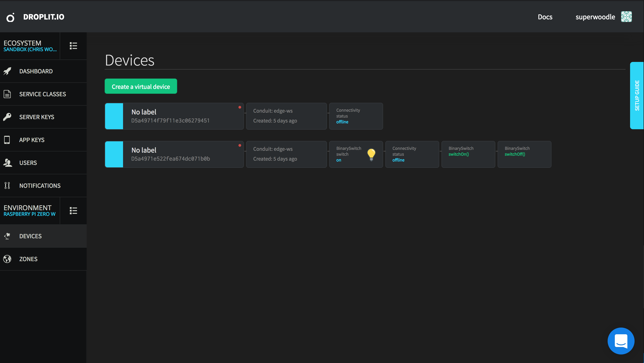Viewport: 644px width, 363px height.
Task: Open the Ecosystem list menu icon
Action: coord(73,46)
